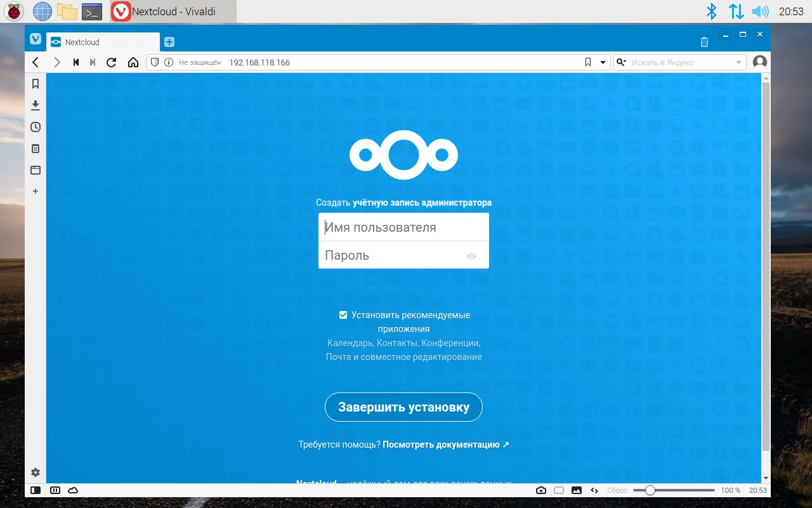Show the password with the eye icon
The width and height of the screenshot is (812, 508).
[x=471, y=256]
